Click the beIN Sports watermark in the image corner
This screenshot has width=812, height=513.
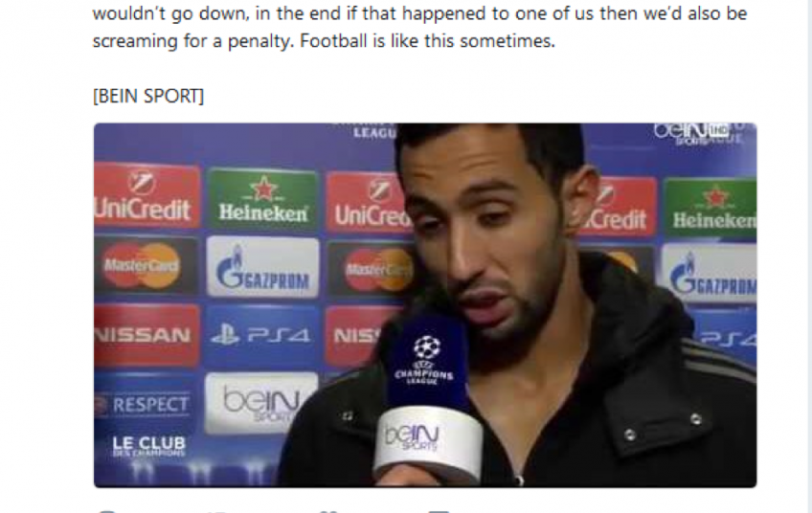(697, 134)
